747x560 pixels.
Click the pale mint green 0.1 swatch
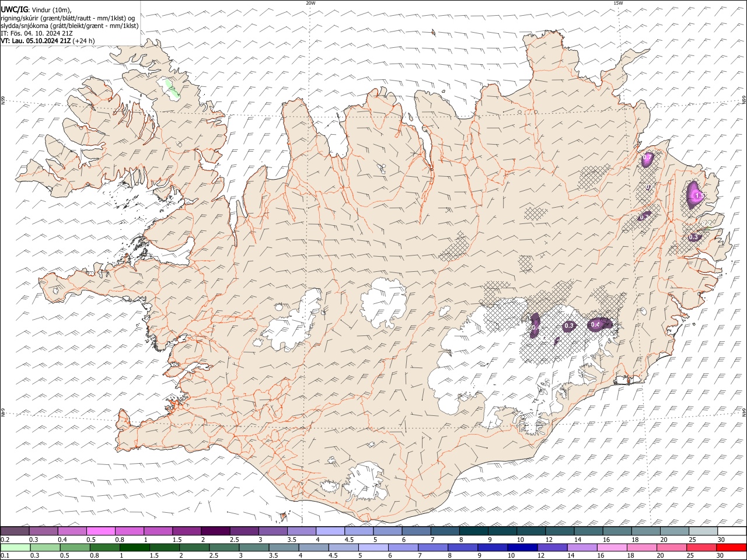15,547
